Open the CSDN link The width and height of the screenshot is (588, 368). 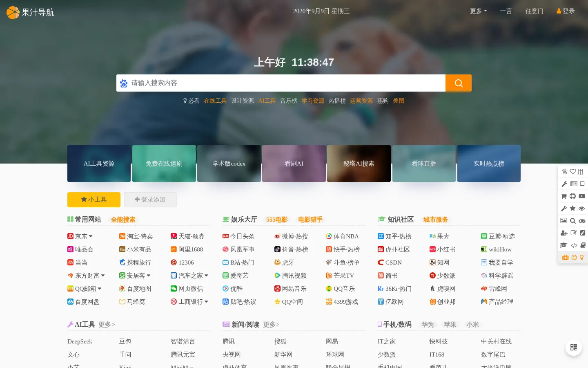click(x=394, y=263)
